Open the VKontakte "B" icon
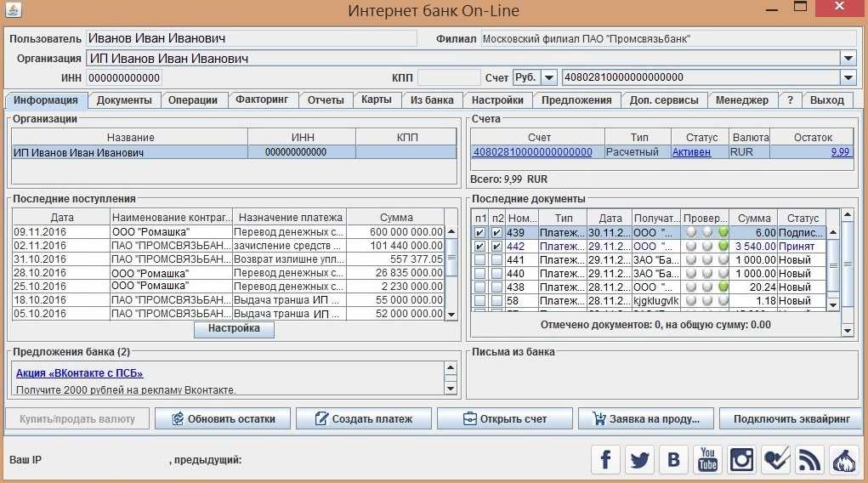Image resolution: width=868 pixels, height=483 pixels. pyautogui.click(x=673, y=459)
